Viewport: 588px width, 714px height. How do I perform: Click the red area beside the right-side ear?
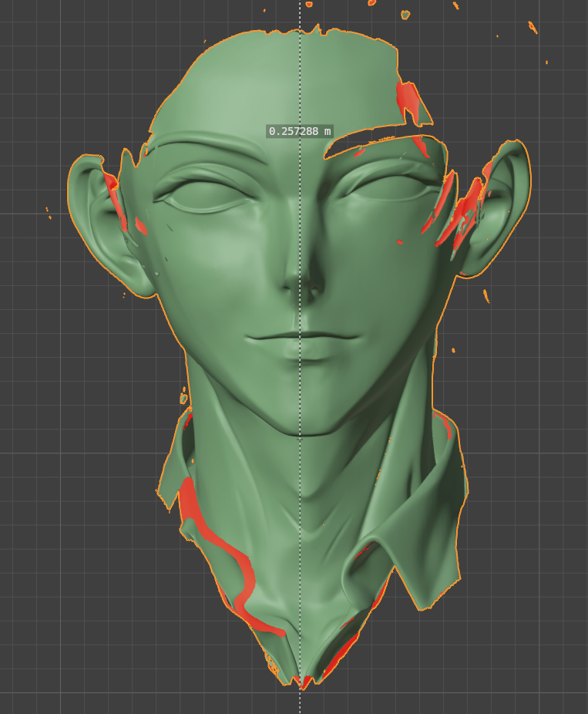tap(462, 212)
